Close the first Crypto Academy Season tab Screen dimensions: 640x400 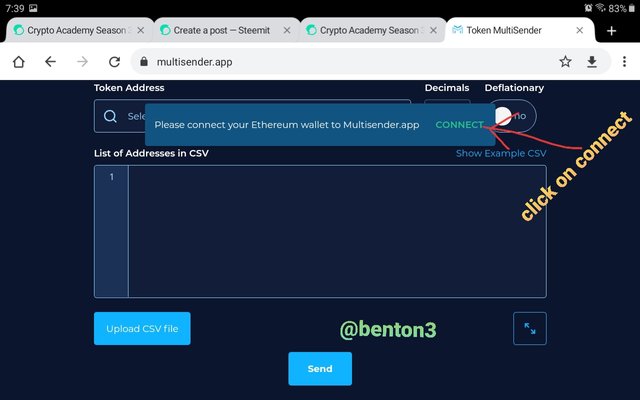(140, 30)
